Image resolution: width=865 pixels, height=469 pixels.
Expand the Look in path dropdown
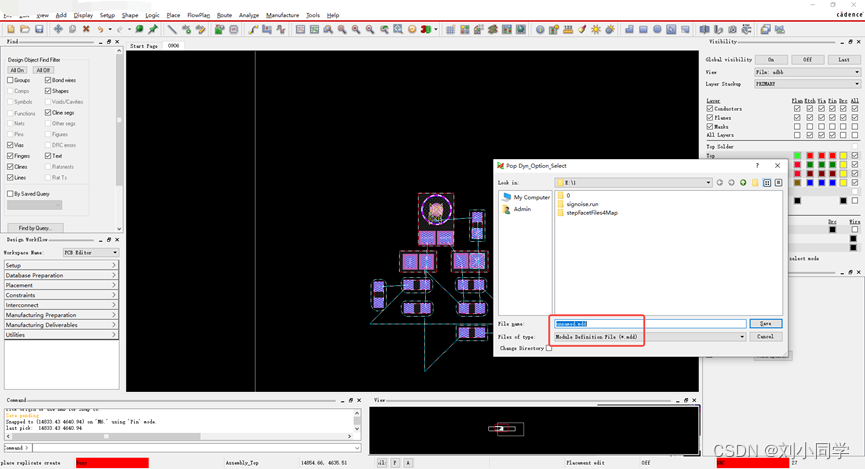[x=708, y=183]
